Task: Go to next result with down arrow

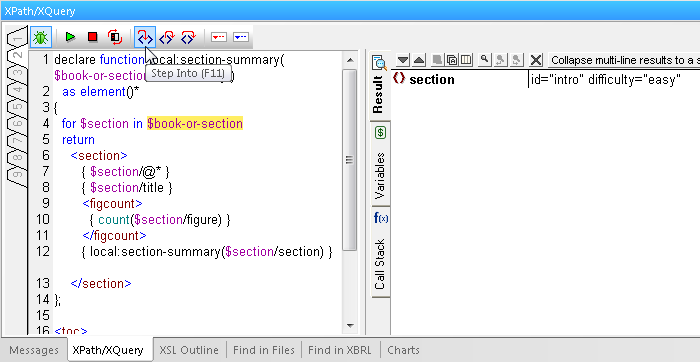Action: tap(403, 60)
